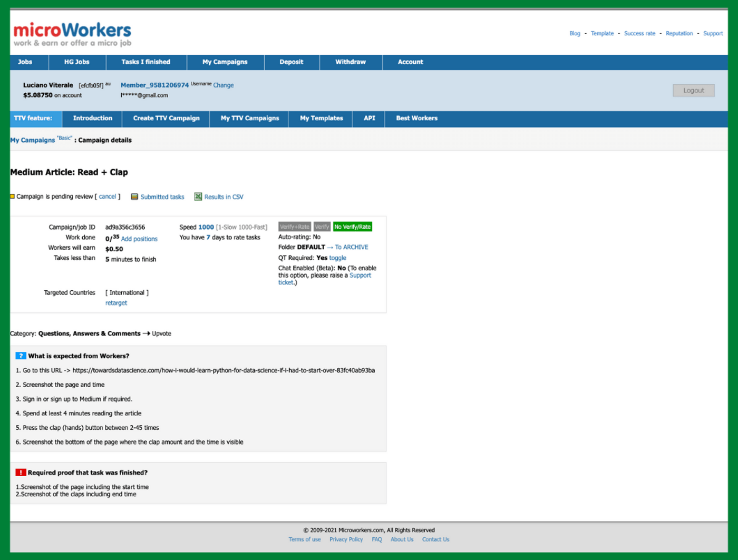Open the header Support link

pos(713,34)
